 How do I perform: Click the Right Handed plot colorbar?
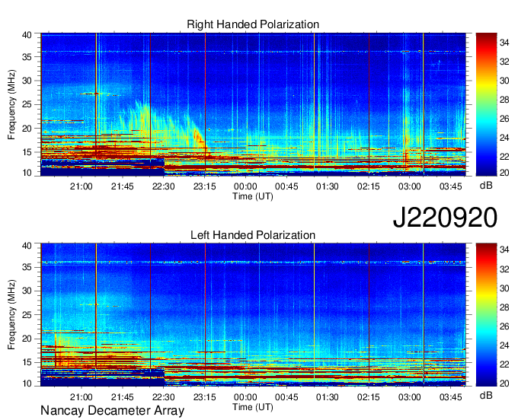click(486, 104)
